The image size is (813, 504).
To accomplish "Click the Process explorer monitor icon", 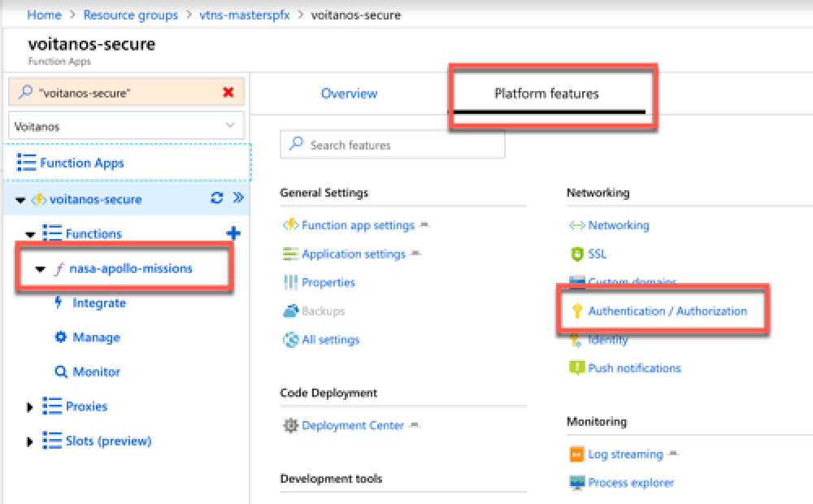I will click(x=576, y=482).
